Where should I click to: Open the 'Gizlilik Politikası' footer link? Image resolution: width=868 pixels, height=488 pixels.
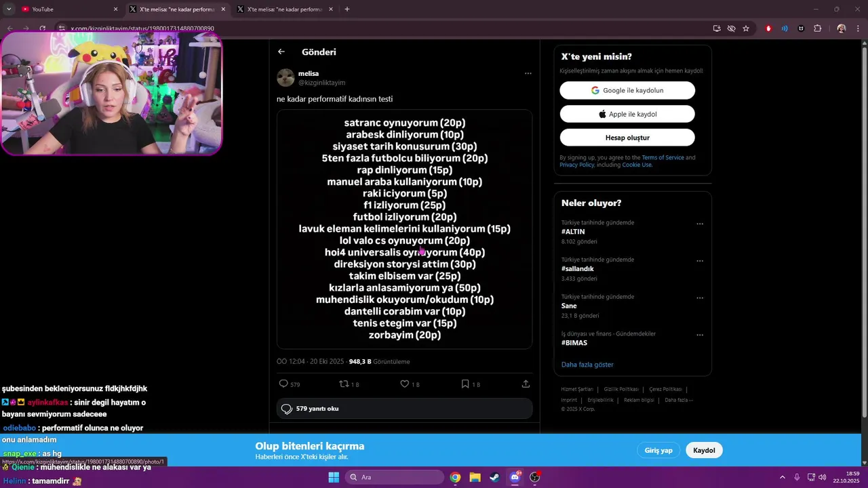pyautogui.click(x=621, y=389)
